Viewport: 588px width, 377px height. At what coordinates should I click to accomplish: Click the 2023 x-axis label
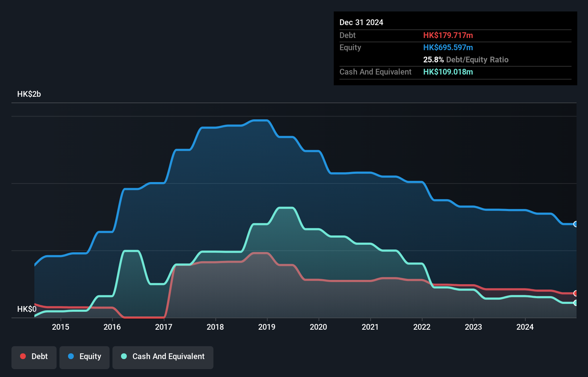tap(473, 327)
